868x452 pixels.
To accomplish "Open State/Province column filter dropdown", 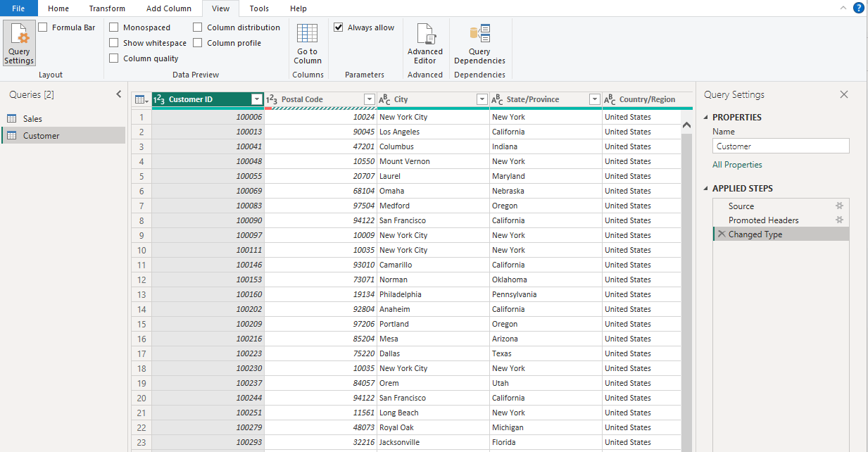I will pos(595,99).
